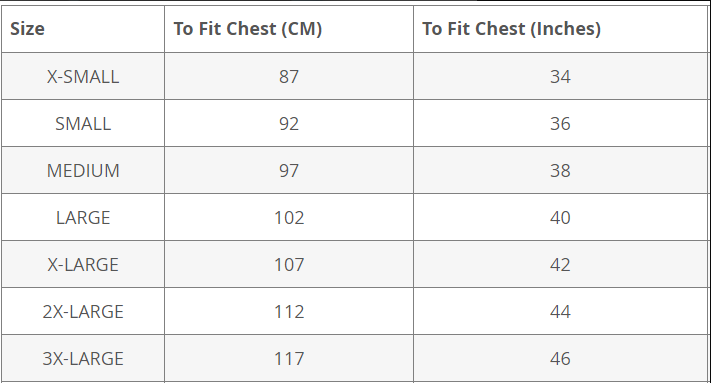Select the MEDIUM size row label
Screen dimensions: 711x383
tap(83, 170)
